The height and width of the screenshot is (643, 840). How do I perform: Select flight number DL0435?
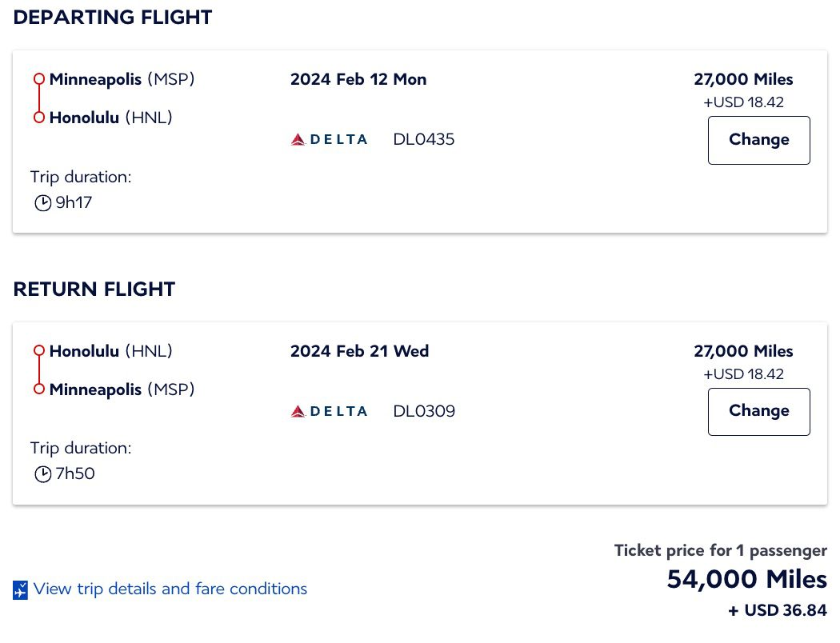423,139
